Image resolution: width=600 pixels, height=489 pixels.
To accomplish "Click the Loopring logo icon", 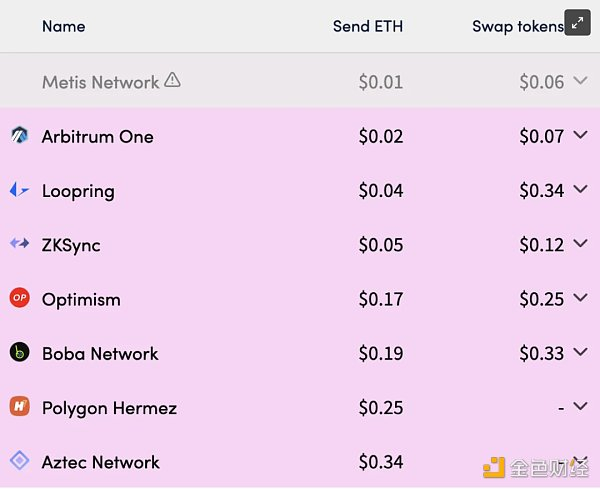I will (x=19, y=190).
